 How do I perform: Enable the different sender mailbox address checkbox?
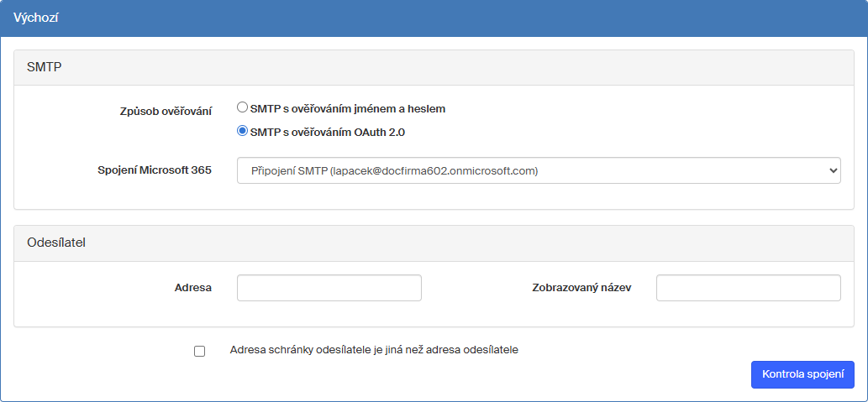(199, 352)
